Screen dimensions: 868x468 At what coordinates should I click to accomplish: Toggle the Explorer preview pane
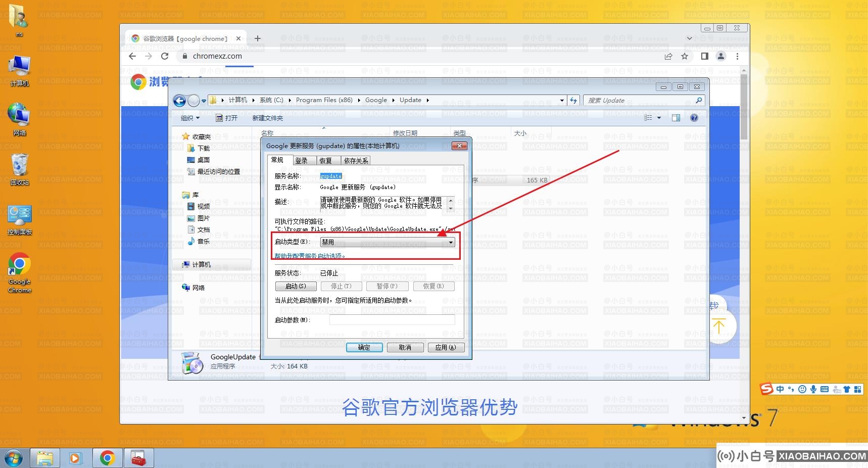pyautogui.click(x=676, y=118)
